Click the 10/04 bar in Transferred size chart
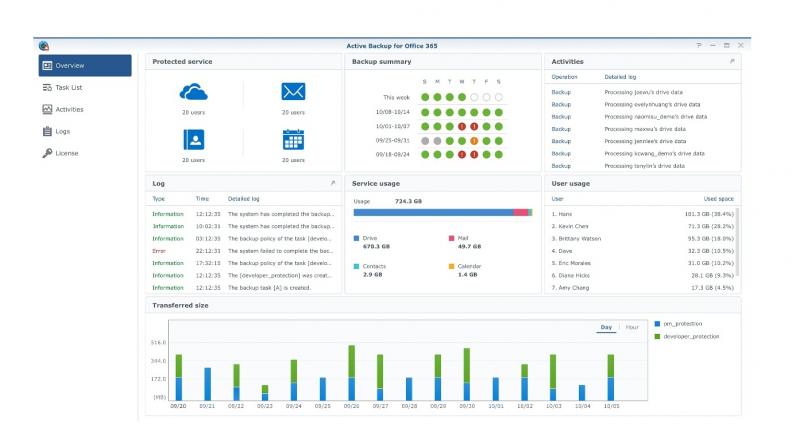 [x=582, y=393]
